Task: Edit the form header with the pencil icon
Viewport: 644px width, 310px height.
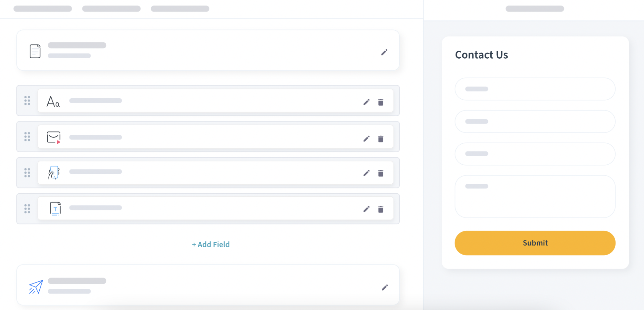Action: coord(384,52)
